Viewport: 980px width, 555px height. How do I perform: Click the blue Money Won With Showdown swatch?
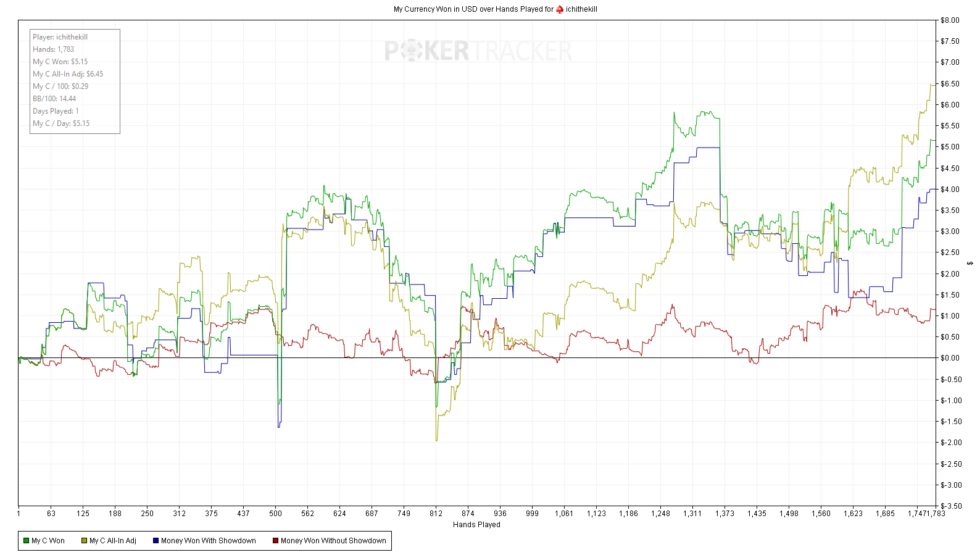click(156, 541)
